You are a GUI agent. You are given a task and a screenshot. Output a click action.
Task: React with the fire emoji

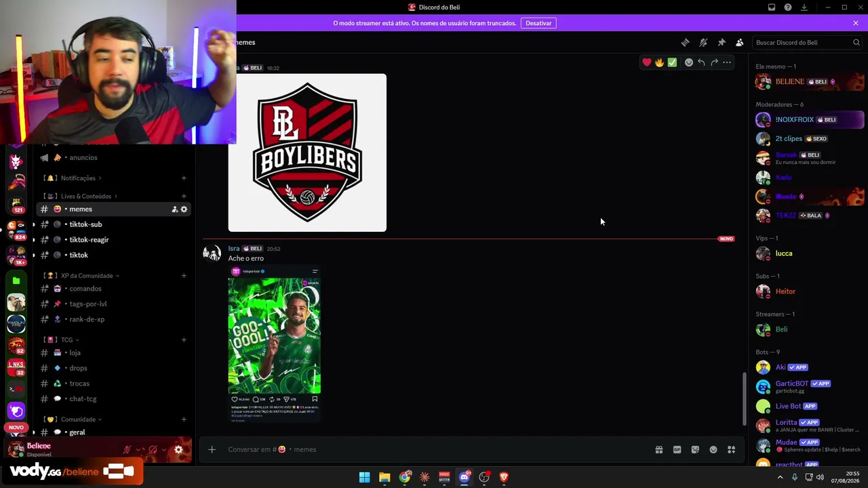pos(659,62)
